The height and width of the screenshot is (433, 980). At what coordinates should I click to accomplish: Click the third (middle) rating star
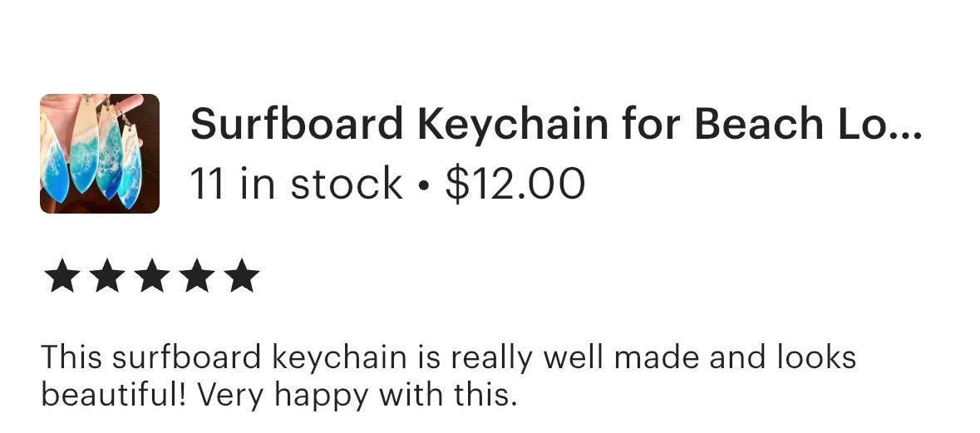[151, 276]
